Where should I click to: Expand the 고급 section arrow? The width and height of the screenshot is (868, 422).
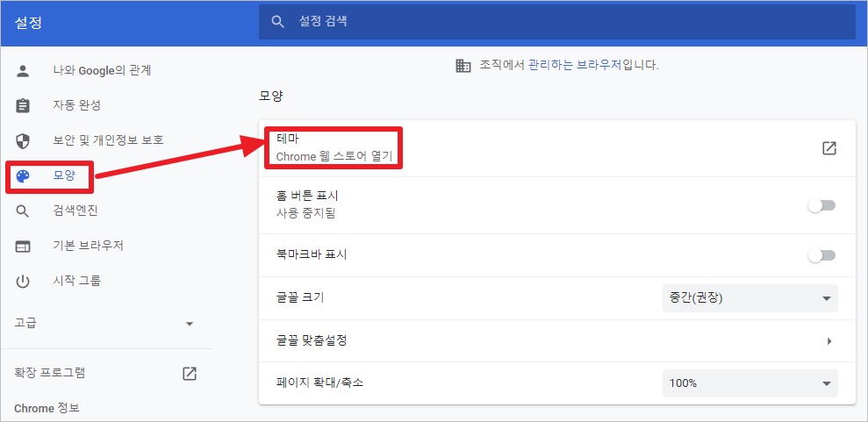tap(190, 324)
